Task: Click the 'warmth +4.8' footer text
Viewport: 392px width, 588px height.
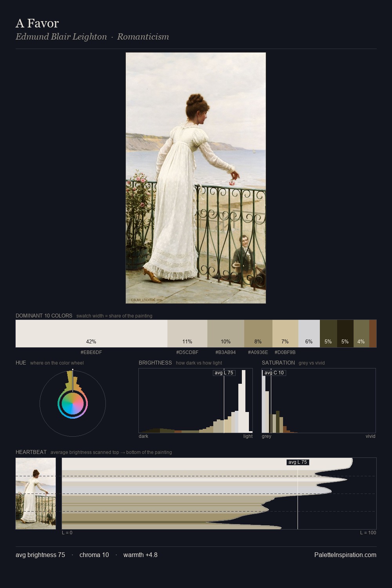Action: pyautogui.click(x=140, y=555)
